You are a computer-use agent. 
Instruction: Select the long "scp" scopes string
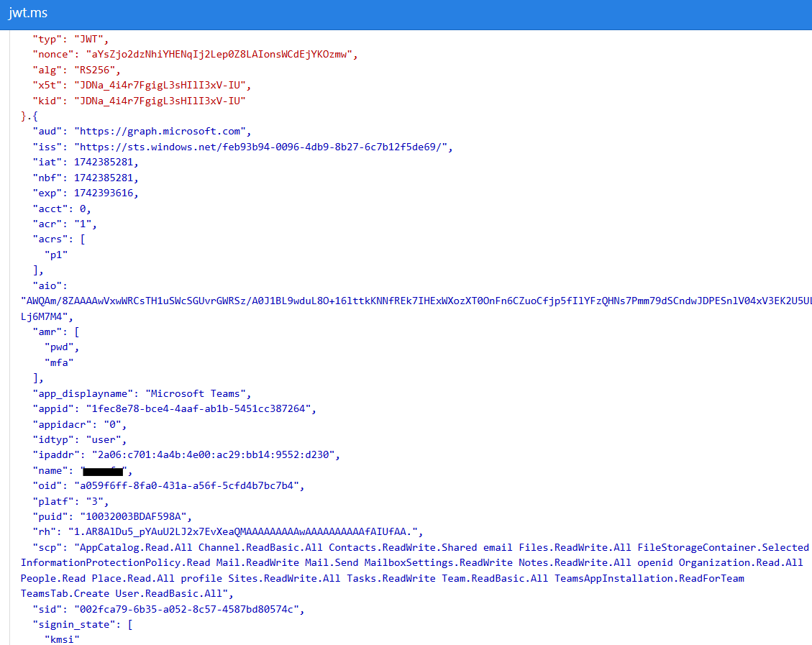tap(360, 562)
